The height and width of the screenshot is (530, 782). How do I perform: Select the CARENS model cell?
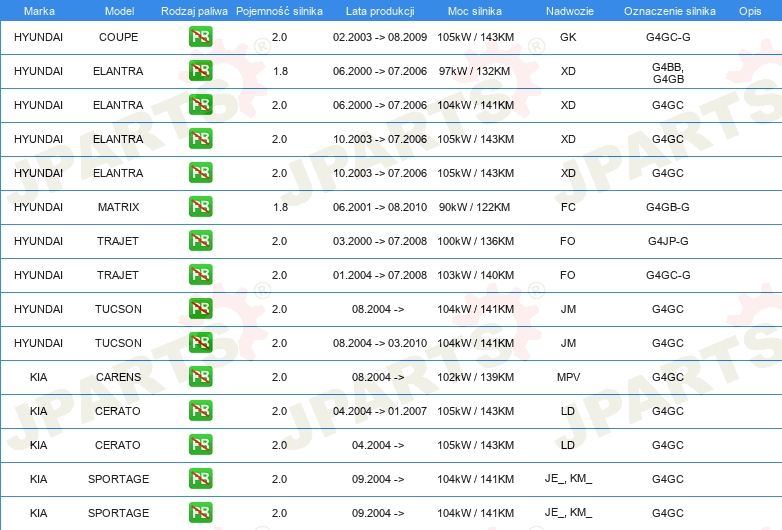click(x=119, y=377)
